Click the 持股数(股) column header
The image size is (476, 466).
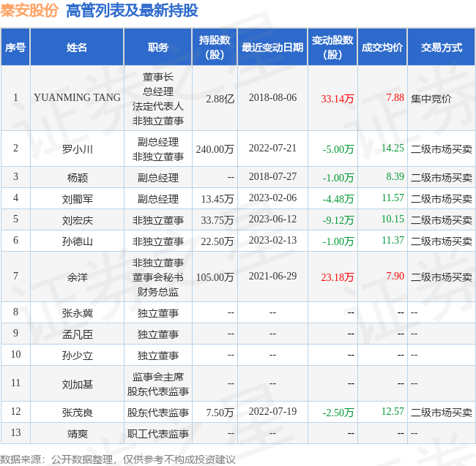[x=215, y=48]
